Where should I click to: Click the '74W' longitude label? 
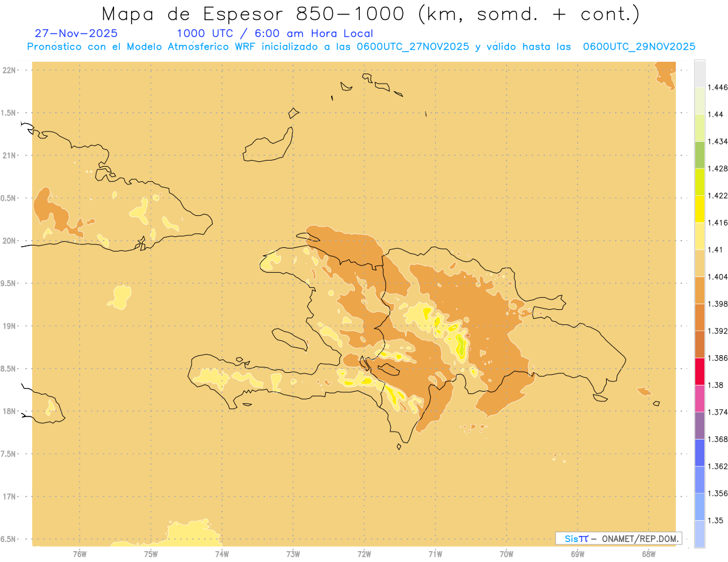point(222,555)
